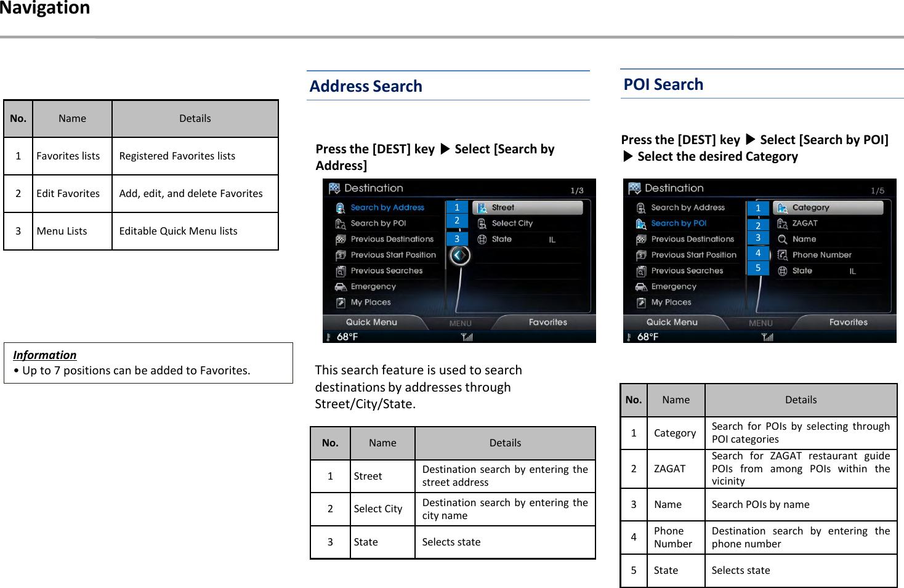Select 'Select City' option text in Address Search screen
Image resolution: width=904 pixels, height=588 pixels.
tap(512, 224)
